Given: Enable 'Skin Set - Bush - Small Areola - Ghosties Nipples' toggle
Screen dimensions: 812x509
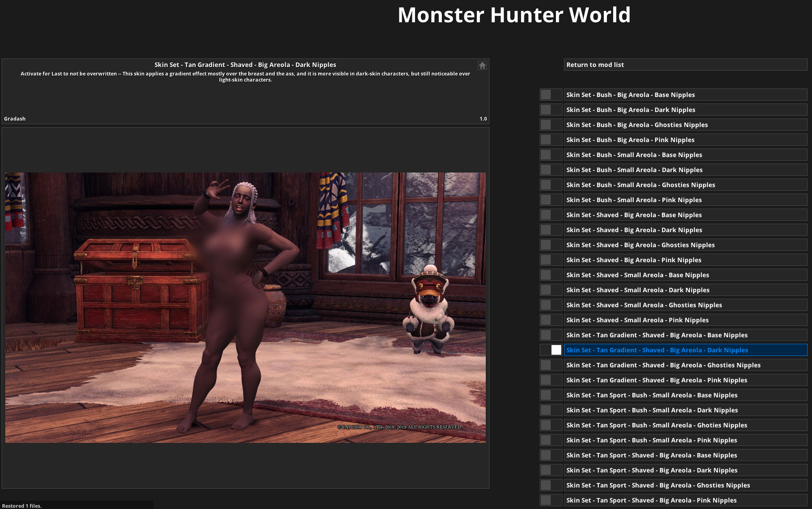Looking at the screenshot, I should click(x=551, y=185).
